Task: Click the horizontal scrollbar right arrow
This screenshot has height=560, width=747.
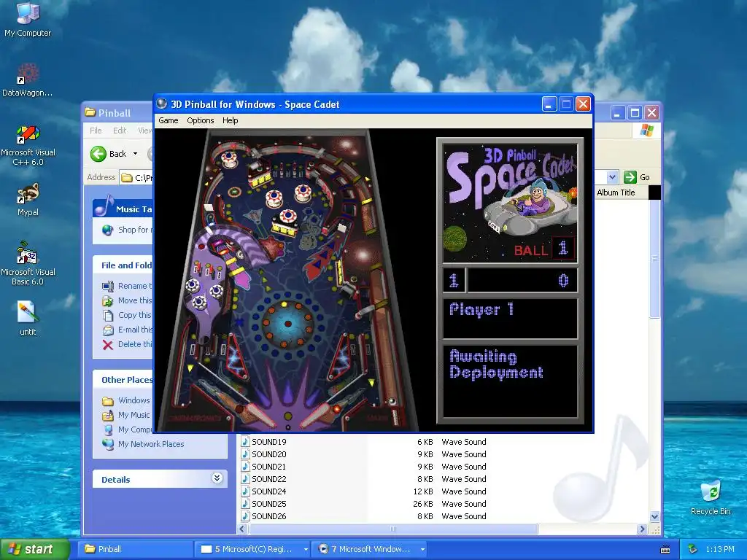Action: [x=642, y=529]
